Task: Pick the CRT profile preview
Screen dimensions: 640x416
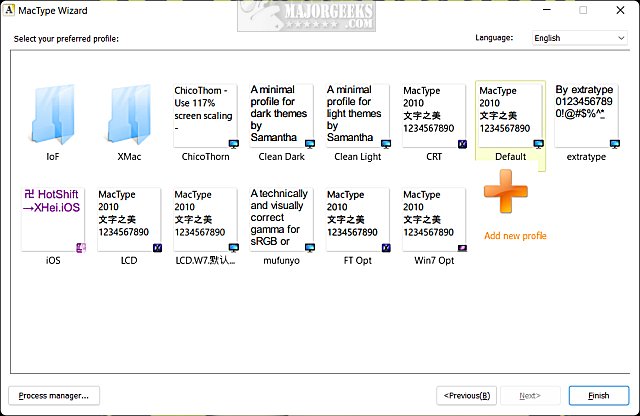Action: (x=434, y=116)
